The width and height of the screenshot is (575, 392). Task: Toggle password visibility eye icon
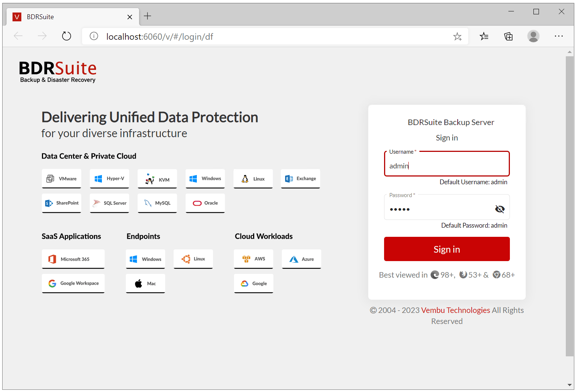[500, 209]
